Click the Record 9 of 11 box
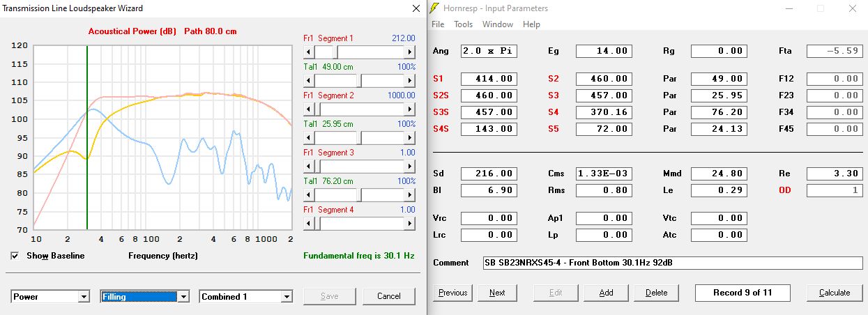 [x=743, y=293]
